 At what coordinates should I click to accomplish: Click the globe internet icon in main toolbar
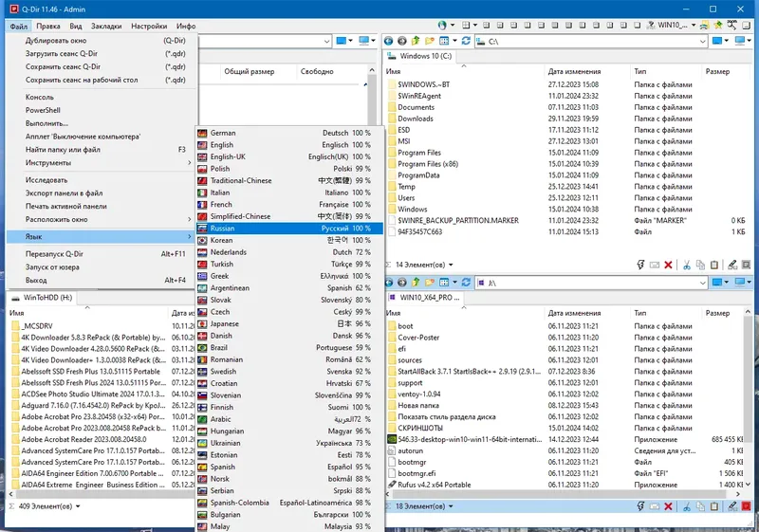click(x=442, y=26)
